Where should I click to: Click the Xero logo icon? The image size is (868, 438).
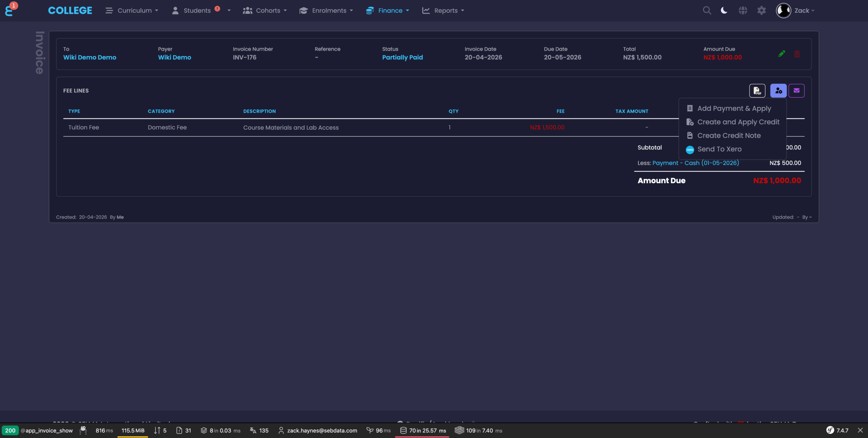[x=690, y=149]
